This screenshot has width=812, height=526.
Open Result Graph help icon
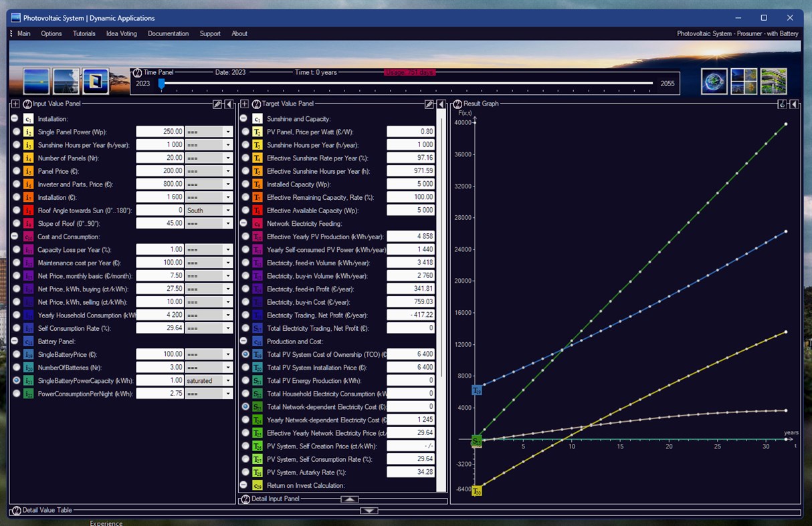click(x=458, y=104)
